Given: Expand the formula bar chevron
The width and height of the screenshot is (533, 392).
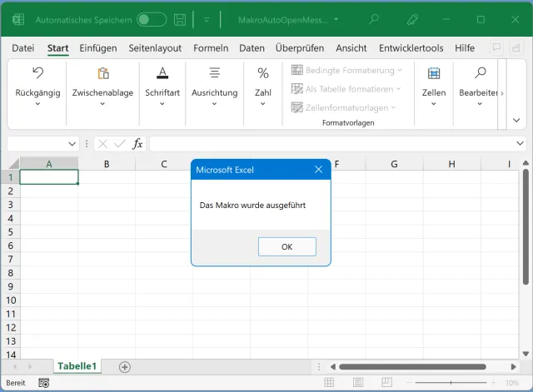Looking at the screenshot, I should click(521, 144).
